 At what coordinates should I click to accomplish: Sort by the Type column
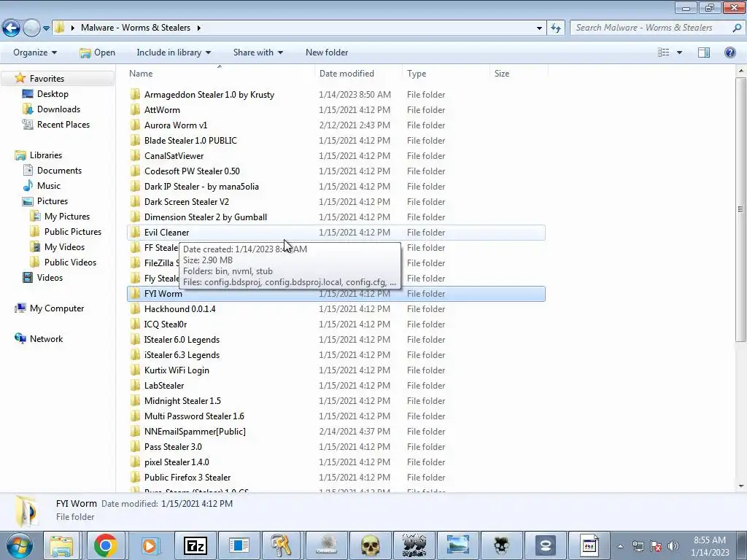[446, 74]
